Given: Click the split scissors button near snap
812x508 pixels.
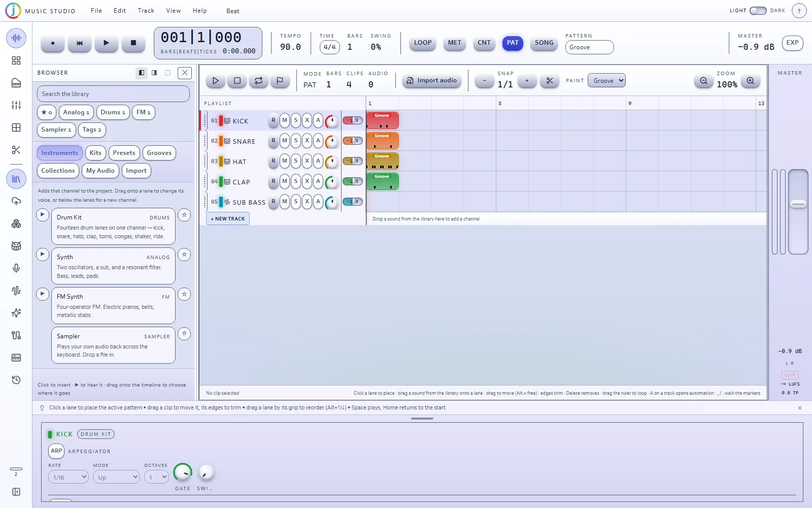Looking at the screenshot, I should [550, 80].
